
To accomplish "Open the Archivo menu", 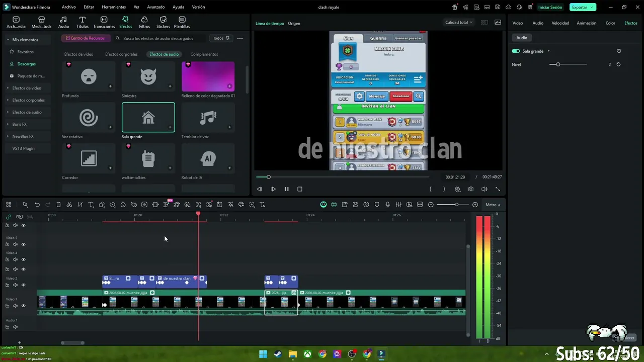I will [69, 7].
